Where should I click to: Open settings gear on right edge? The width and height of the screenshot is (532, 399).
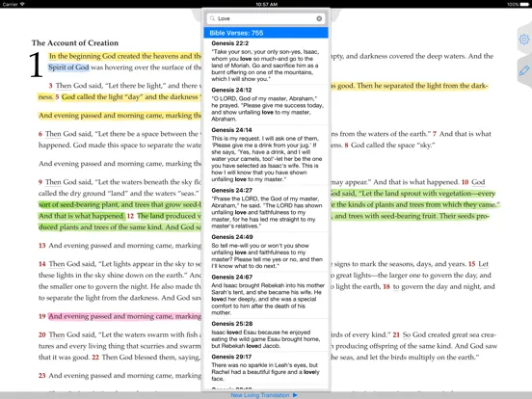click(524, 40)
